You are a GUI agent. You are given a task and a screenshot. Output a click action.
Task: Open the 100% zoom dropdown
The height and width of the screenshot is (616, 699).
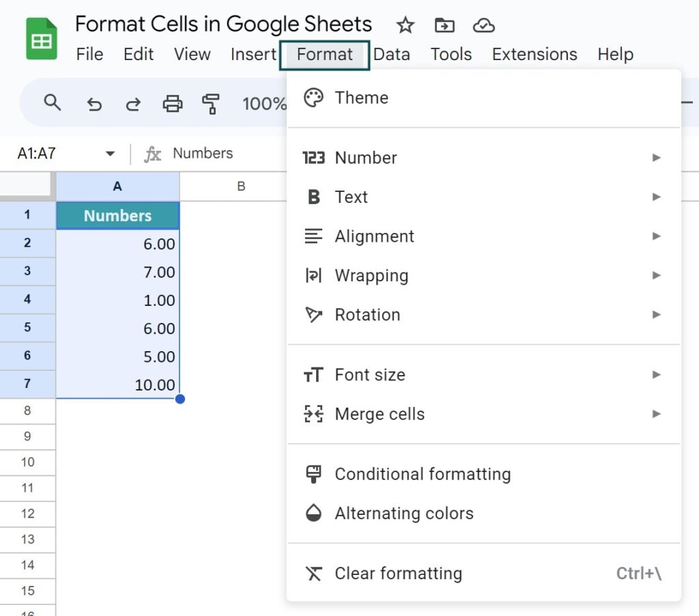(264, 104)
